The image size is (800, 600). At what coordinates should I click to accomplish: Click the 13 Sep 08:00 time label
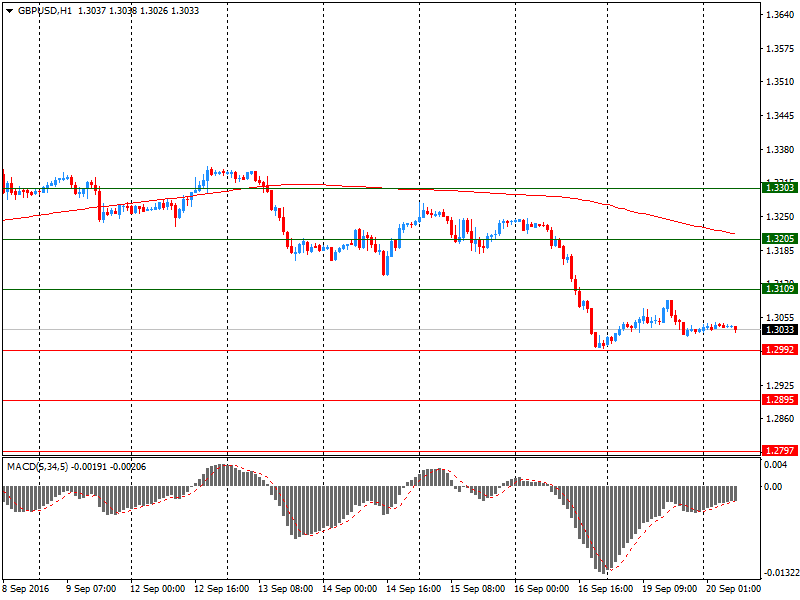pos(286,589)
